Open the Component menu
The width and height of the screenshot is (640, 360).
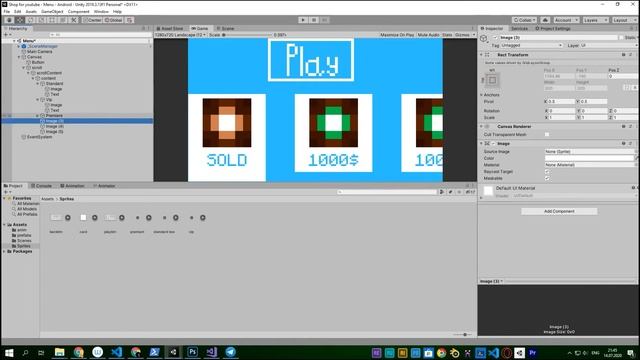point(78,12)
